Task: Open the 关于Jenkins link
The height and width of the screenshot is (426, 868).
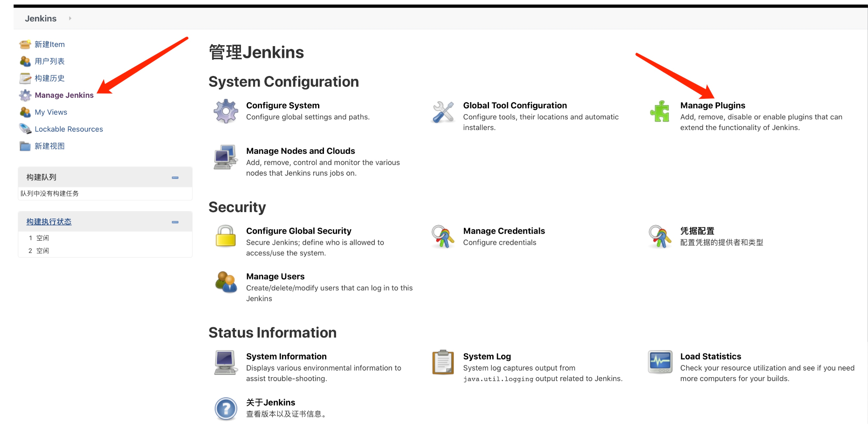Action: click(x=271, y=402)
